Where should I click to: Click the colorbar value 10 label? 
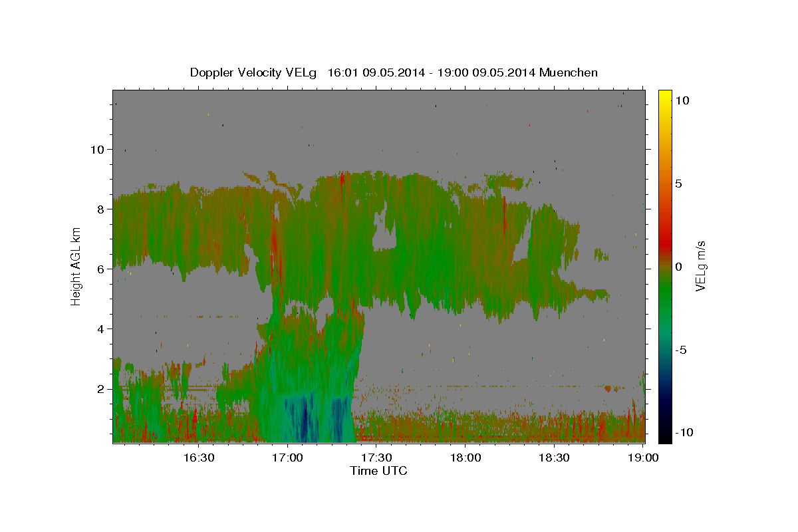[x=682, y=100]
